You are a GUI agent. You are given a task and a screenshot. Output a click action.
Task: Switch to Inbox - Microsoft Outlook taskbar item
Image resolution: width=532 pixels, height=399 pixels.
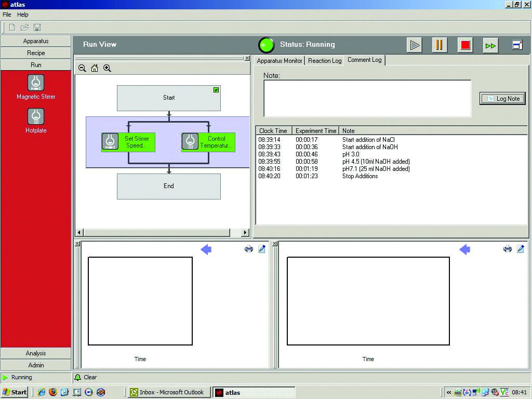[x=169, y=392]
